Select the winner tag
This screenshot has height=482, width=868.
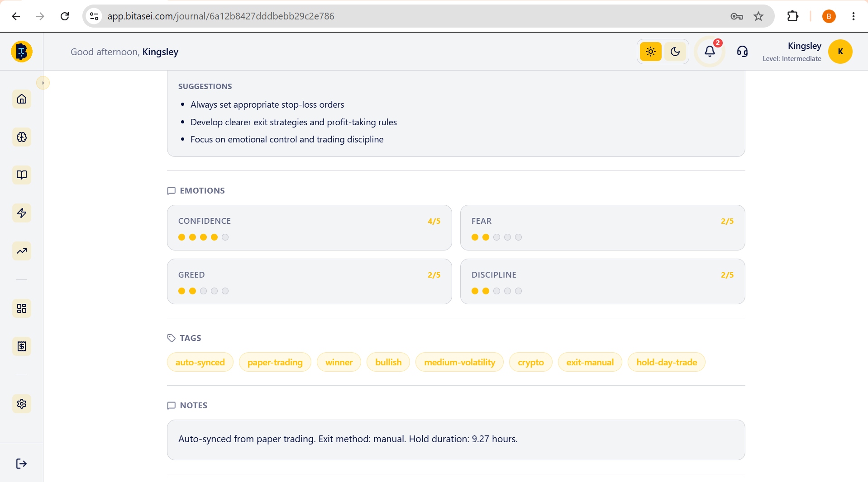pyautogui.click(x=339, y=362)
